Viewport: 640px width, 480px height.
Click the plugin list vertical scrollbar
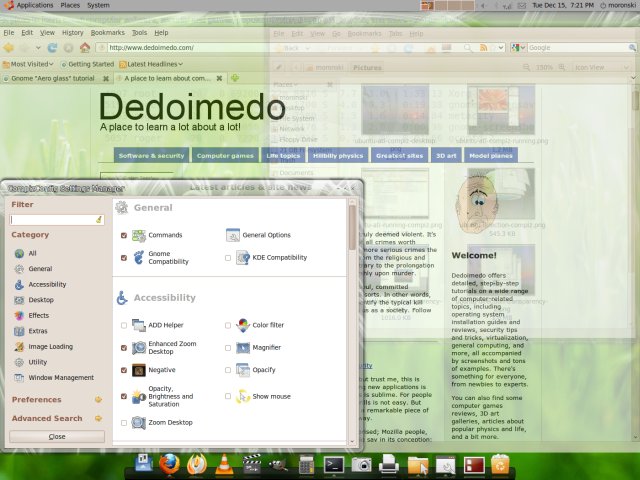tap(352, 321)
